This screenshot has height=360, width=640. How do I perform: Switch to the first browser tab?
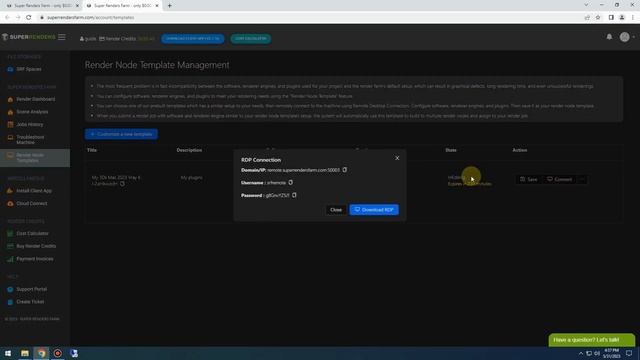(41, 6)
